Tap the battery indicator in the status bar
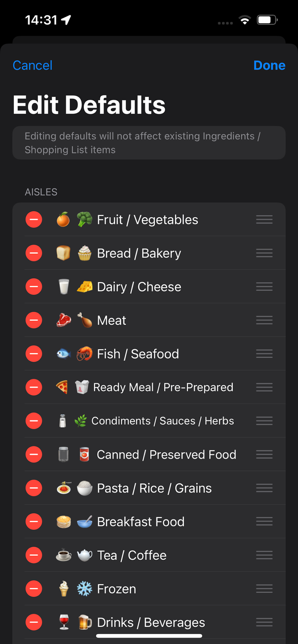298x644 pixels. (267, 19)
